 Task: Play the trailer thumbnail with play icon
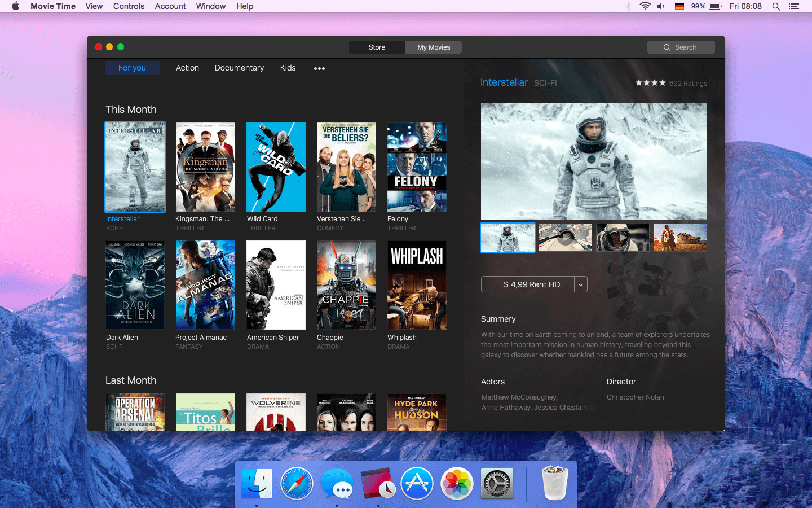click(565, 238)
